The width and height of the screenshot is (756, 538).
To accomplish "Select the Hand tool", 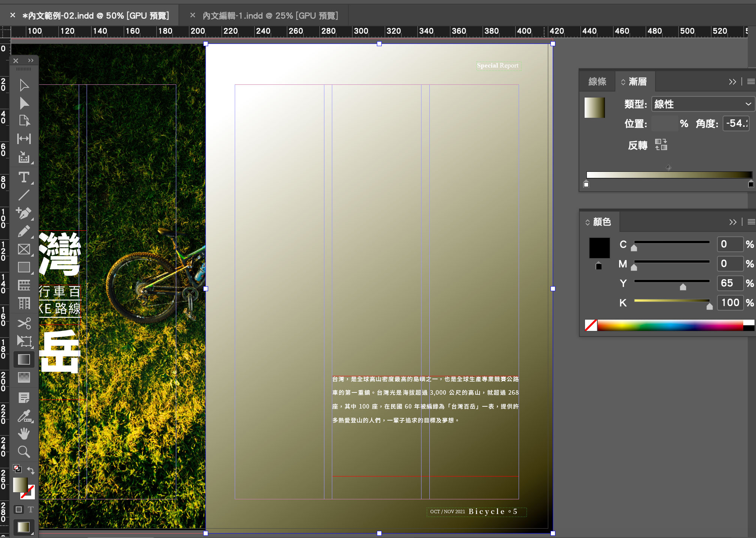I will pos(24,434).
